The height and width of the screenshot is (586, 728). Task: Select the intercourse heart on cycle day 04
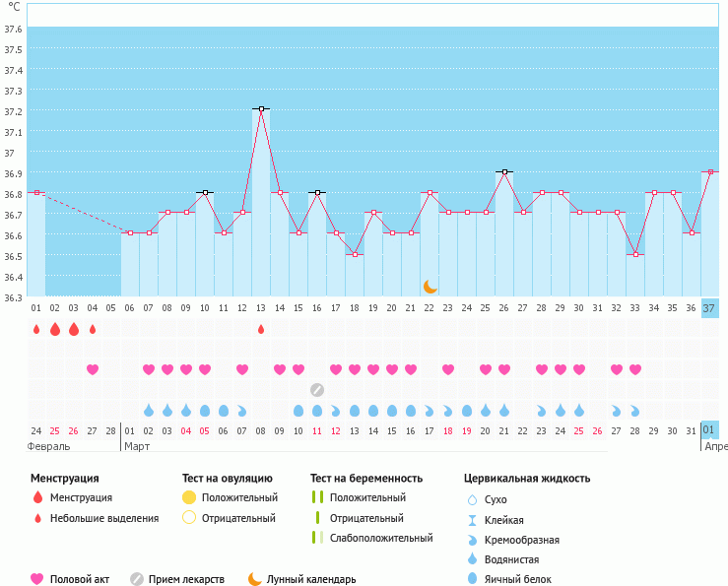(93, 369)
